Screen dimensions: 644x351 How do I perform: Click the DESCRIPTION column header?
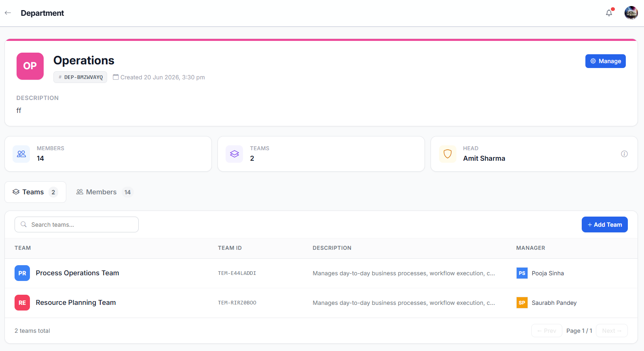[x=332, y=248]
